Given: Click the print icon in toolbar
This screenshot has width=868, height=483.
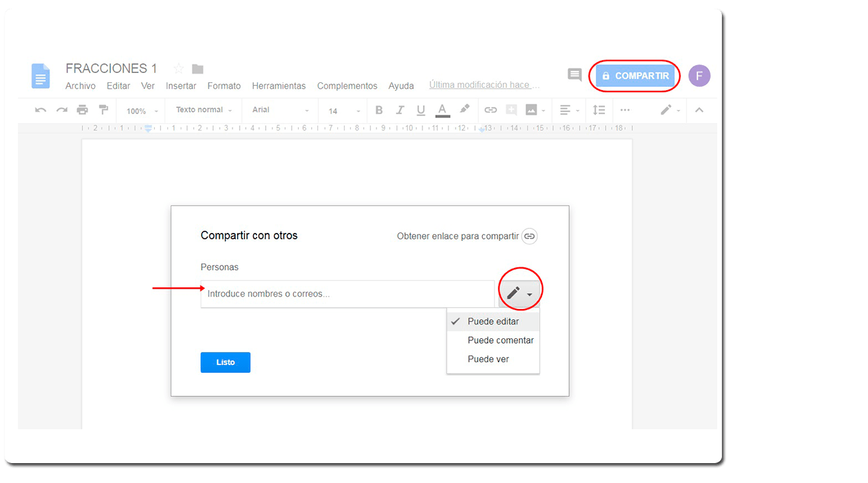Looking at the screenshot, I should tap(82, 110).
